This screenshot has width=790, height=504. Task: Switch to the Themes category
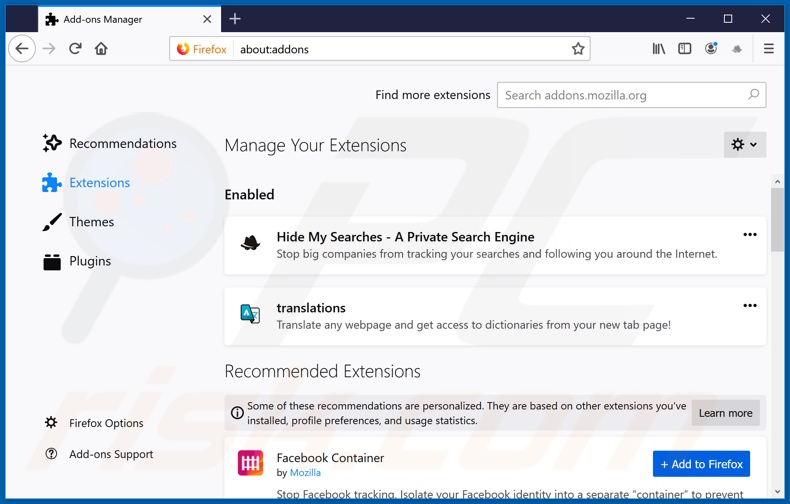78,222
